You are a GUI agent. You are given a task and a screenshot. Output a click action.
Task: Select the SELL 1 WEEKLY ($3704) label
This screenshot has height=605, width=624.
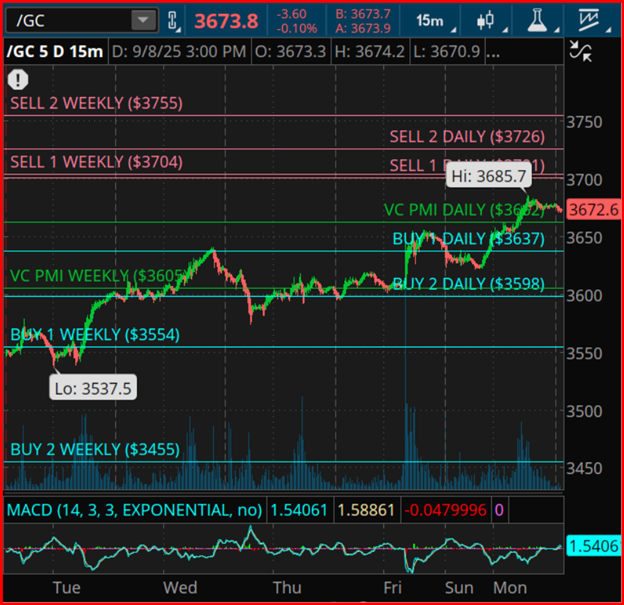point(97,162)
